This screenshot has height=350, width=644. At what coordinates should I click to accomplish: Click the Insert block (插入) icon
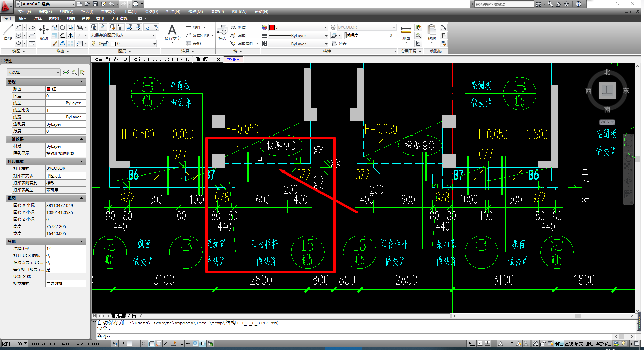[222, 33]
